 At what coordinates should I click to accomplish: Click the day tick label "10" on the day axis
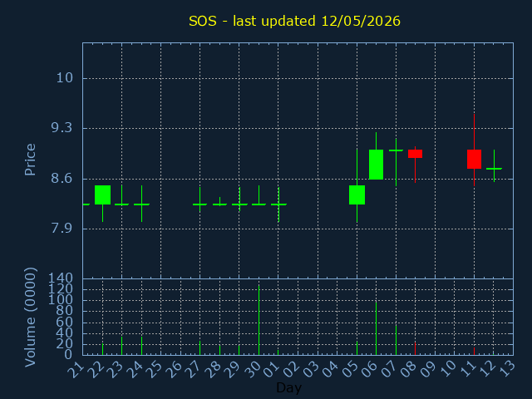(448, 369)
